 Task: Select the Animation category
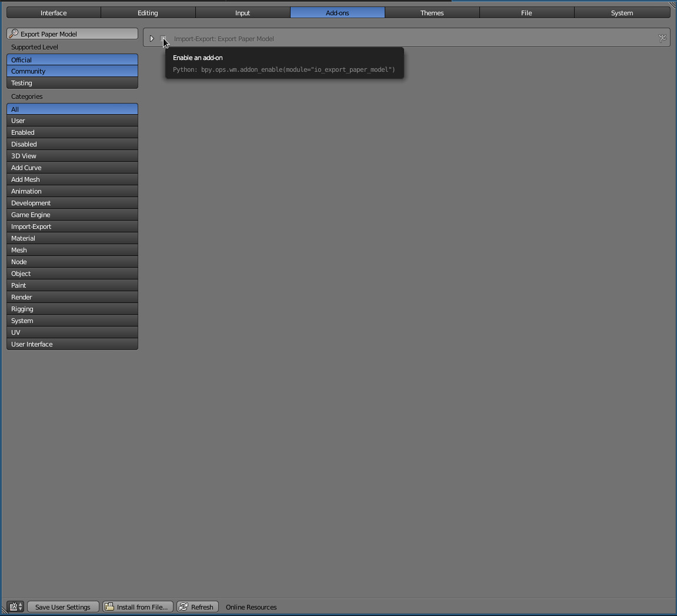click(72, 191)
